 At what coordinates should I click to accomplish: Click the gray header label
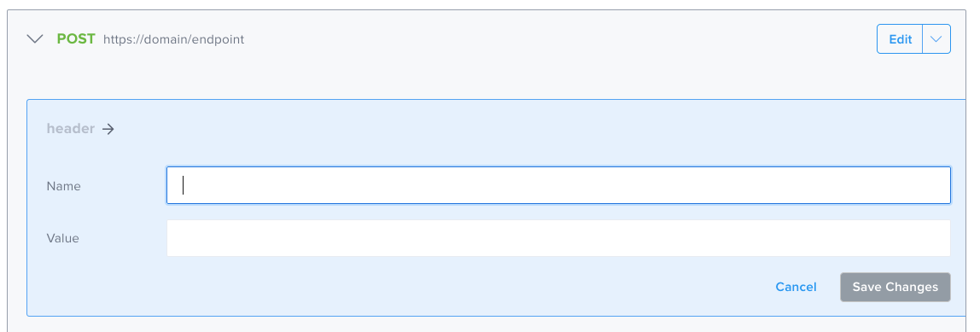click(71, 129)
